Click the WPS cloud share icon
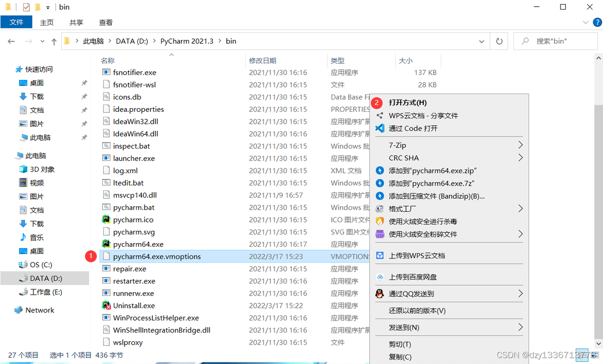Image resolution: width=603 pixels, height=364 pixels. (380, 116)
